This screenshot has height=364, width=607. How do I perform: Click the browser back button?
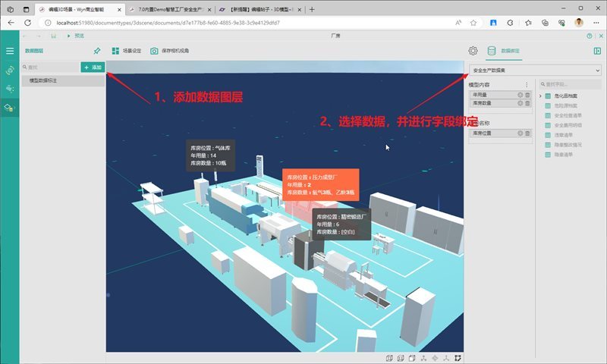11,23
